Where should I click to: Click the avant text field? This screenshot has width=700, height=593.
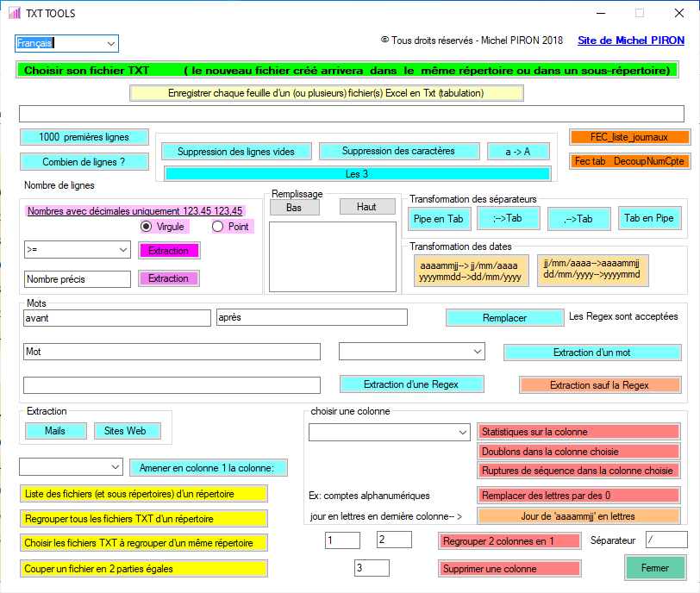[117, 318]
